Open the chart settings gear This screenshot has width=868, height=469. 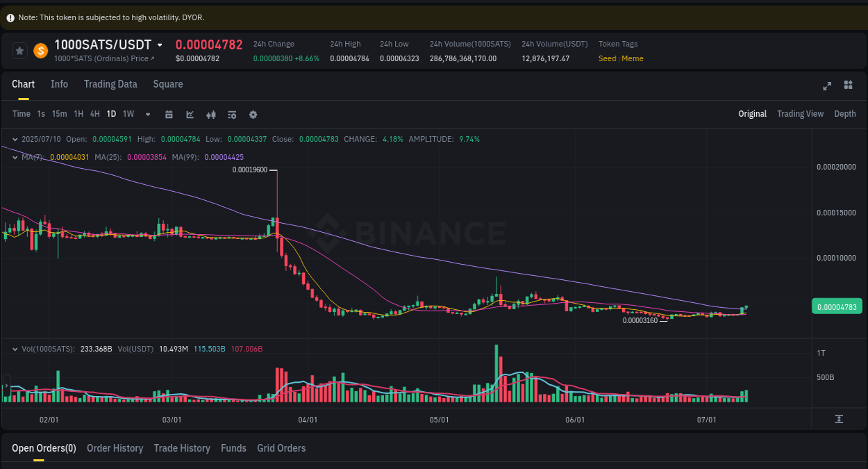pyautogui.click(x=253, y=114)
